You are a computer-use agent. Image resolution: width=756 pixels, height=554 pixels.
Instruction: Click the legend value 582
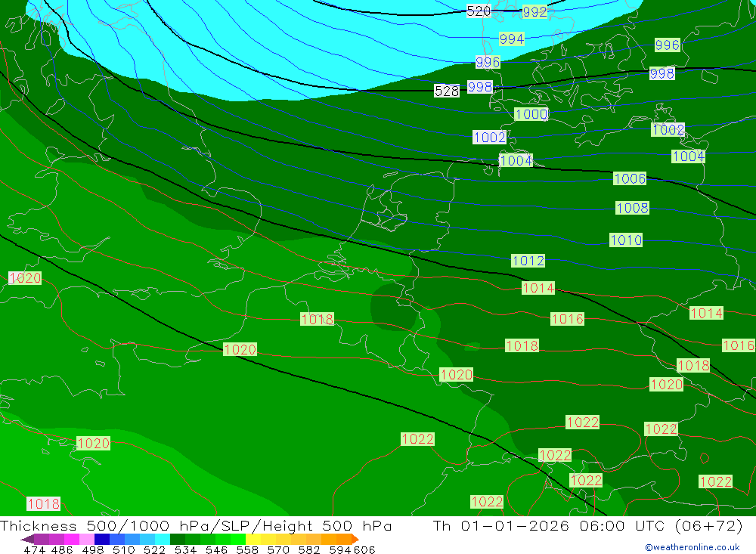[x=309, y=549]
